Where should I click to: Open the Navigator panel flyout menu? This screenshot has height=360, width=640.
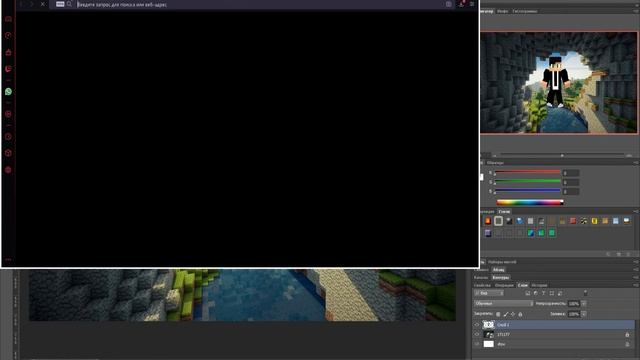pos(636,11)
